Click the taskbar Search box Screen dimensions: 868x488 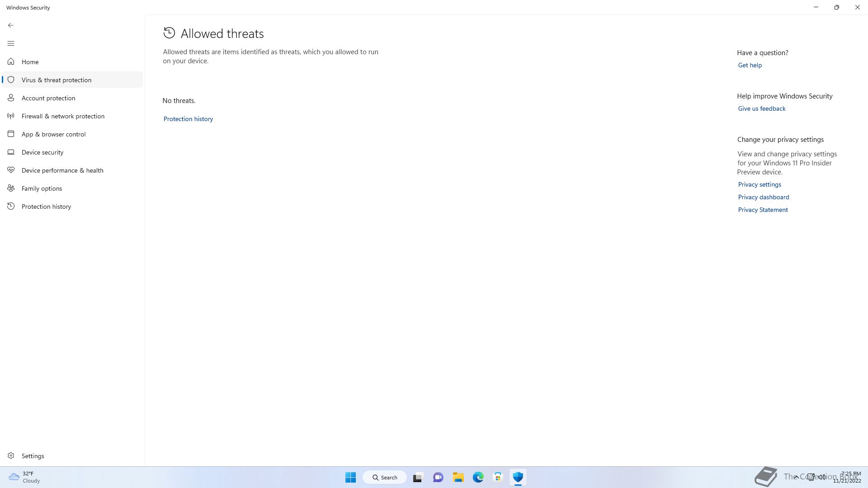pos(385,477)
